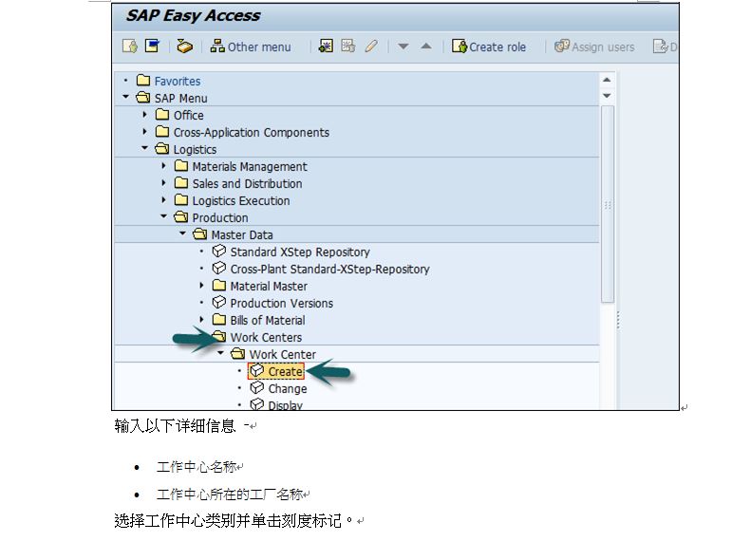Viewport: 750px width, 560px height.
Task: Click the SAP Menu open folder icon
Action: 143,97
